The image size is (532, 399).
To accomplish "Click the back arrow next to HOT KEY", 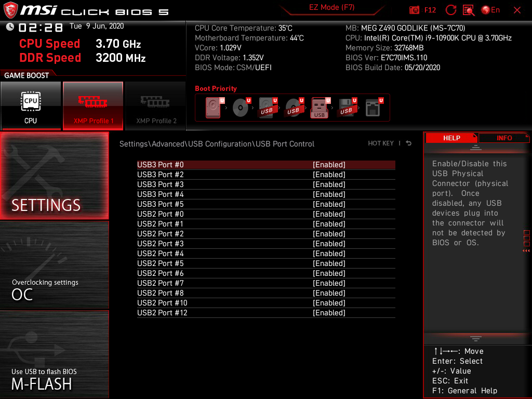I will click(409, 143).
